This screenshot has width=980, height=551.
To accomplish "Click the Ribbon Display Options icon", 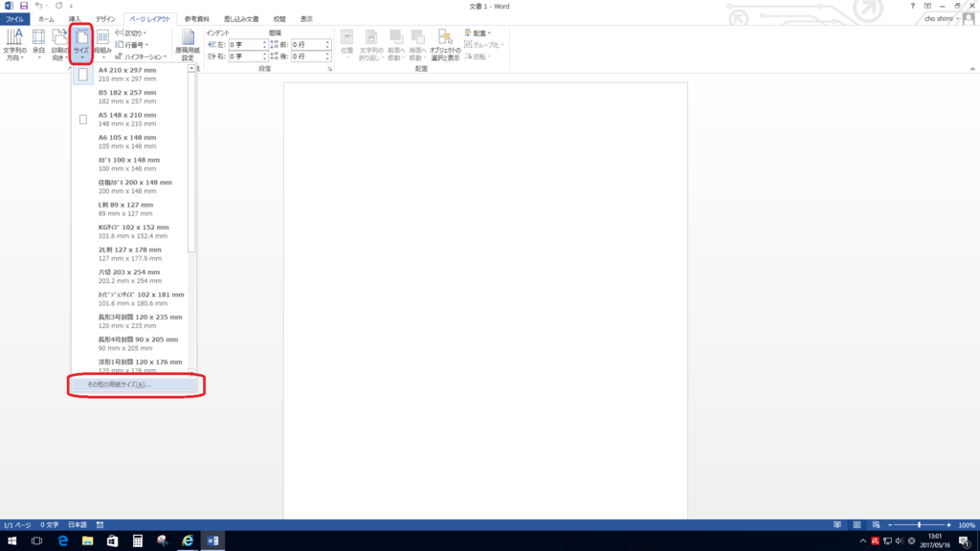I will click(x=927, y=6).
